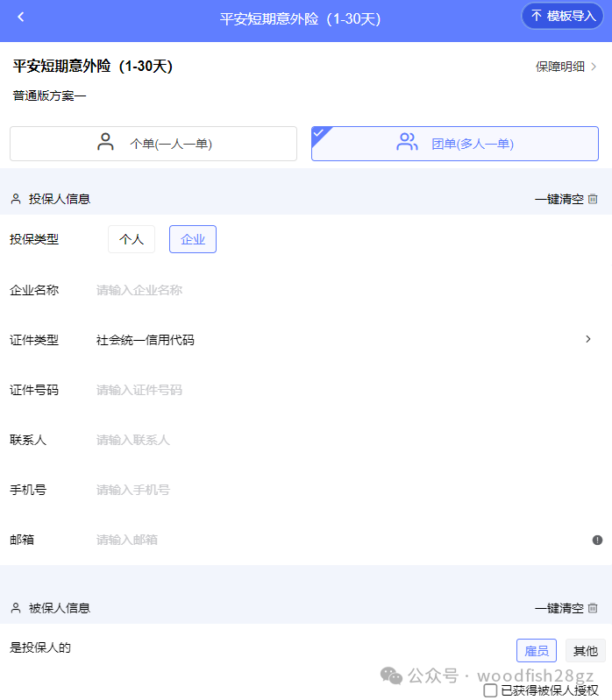Choose 个人 as the 投保类型
612x700 pixels.
pyautogui.click(x=132, y=239)
